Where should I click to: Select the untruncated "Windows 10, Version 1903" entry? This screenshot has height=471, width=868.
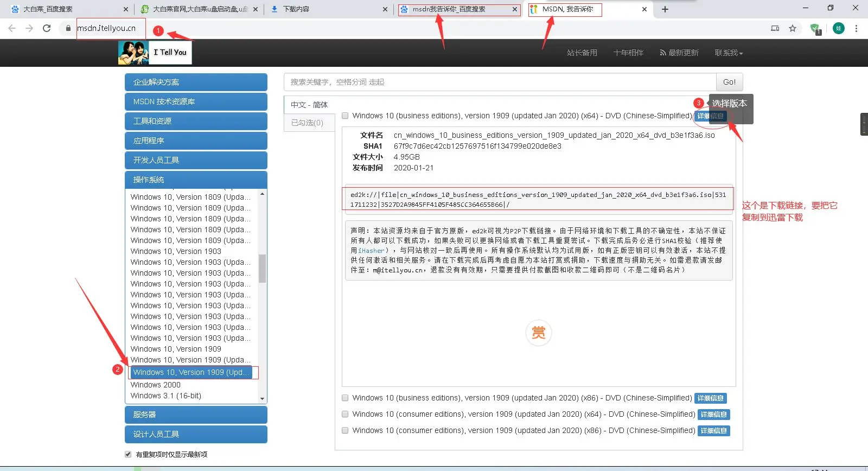(x=176, y=251)
